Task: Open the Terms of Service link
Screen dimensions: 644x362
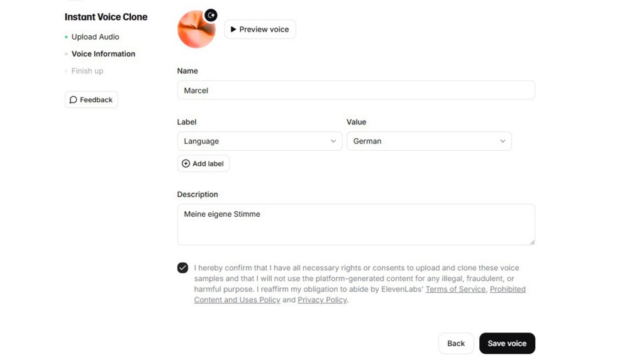Action: [455, 289]
